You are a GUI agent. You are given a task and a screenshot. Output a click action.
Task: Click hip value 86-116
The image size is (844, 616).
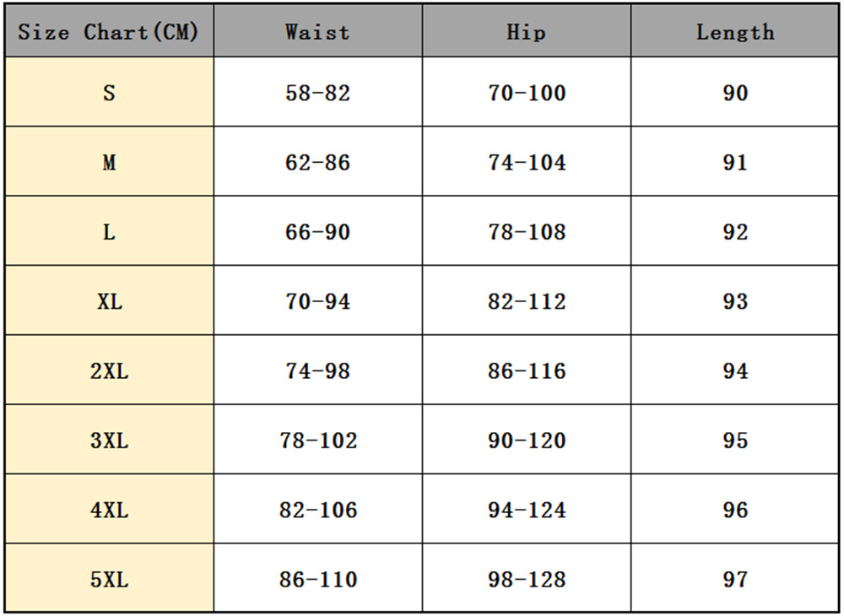coord(527,370)
